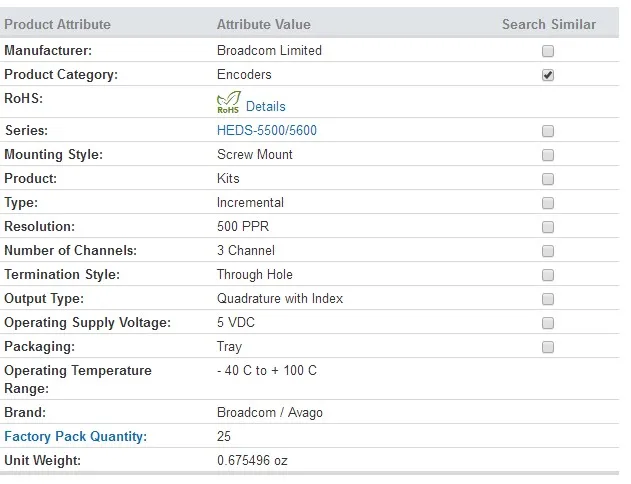Check the Manufacturer search similar checkbox
The height and width of the screenshot is (484, 631).
click(x=548, y=51)
